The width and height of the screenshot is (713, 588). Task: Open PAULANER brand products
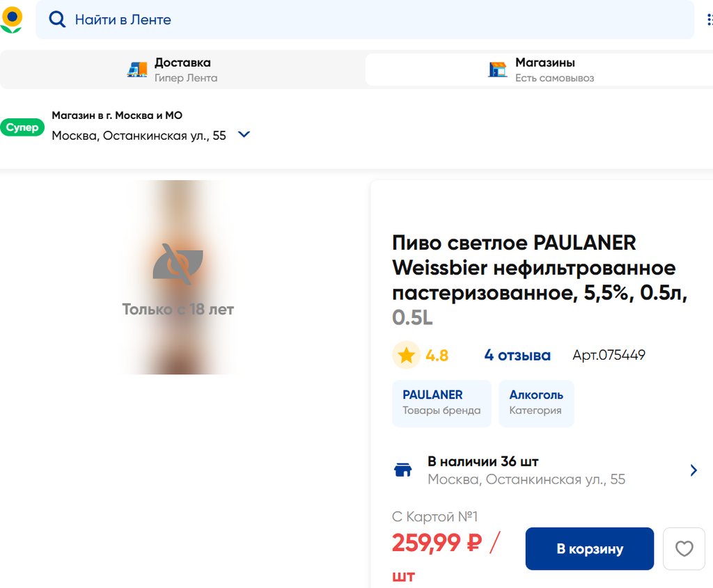(441, 403)
